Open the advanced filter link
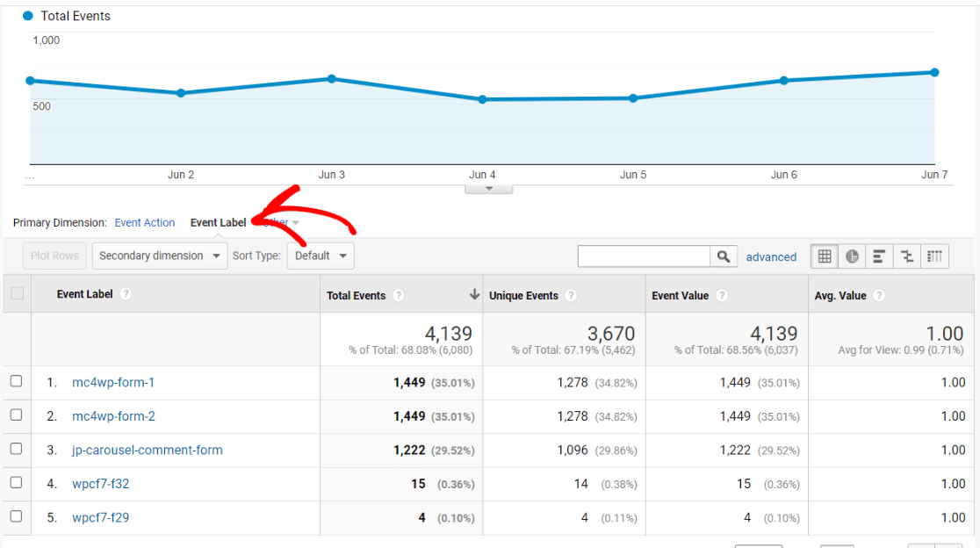 coord(771,257)
